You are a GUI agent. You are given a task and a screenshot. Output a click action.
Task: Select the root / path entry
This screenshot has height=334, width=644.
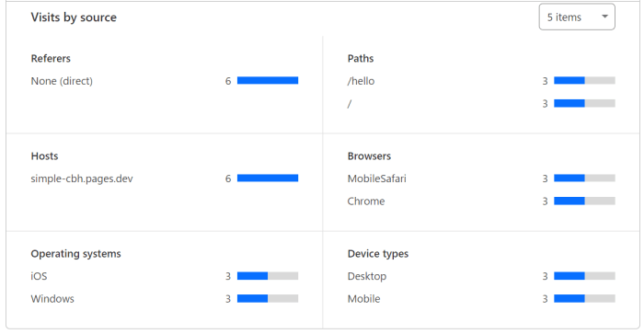tap(481, 104)
